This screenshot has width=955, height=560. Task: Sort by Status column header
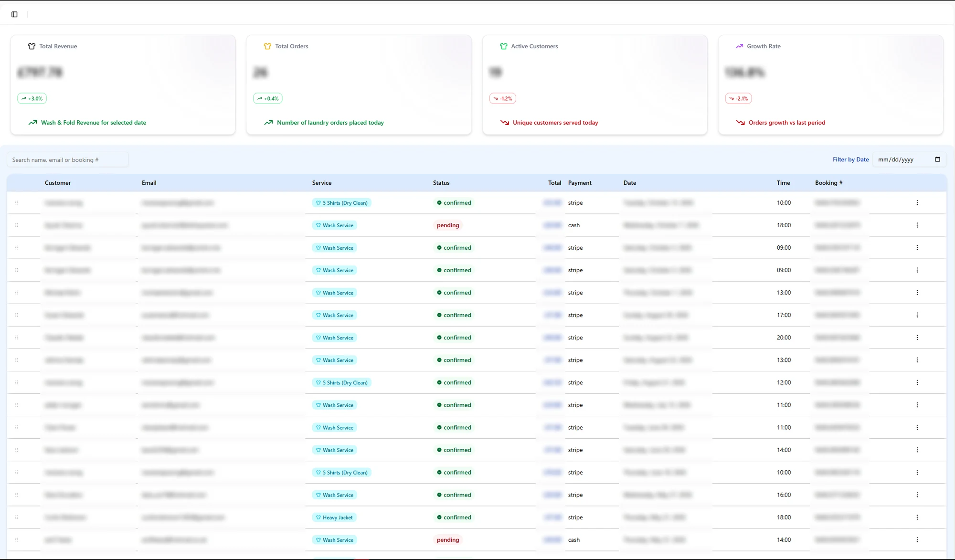[441, 183]
